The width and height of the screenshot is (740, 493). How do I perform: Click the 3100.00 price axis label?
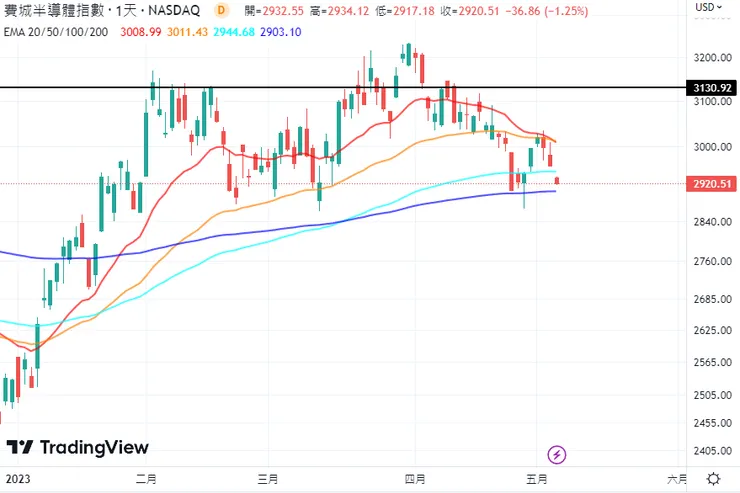pos(713,101)
